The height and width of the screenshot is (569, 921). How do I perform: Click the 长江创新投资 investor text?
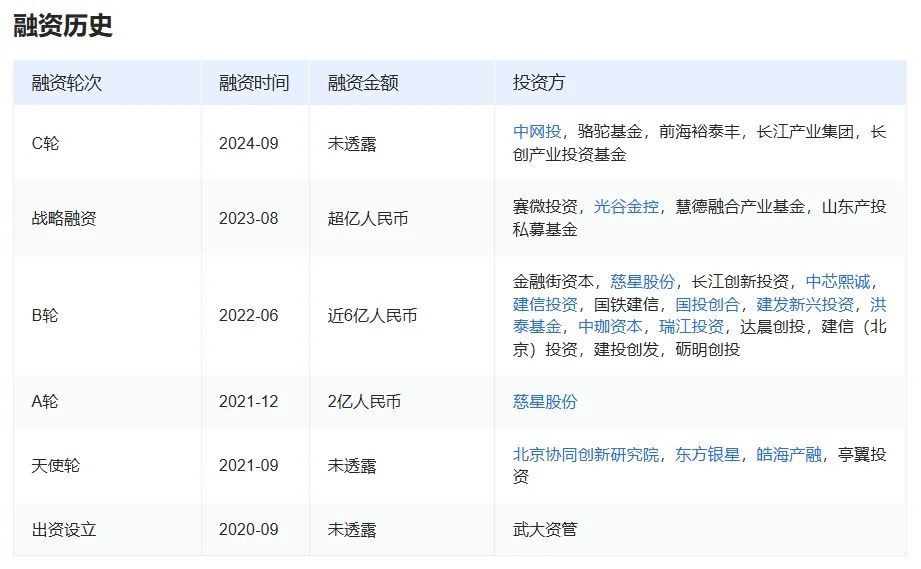[x=740, y=282]
